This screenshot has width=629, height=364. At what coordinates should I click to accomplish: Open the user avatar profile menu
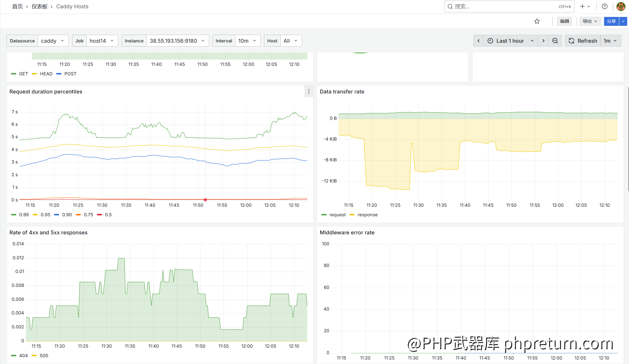coord(621,7)
